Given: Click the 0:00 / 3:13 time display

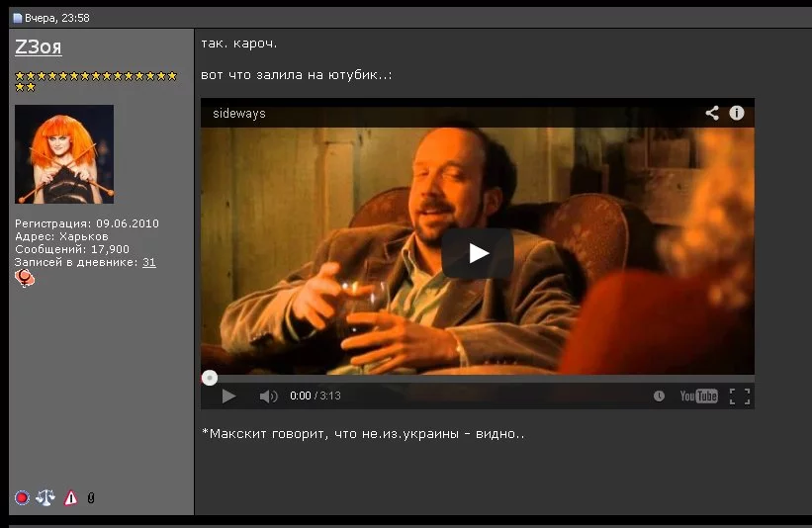Looking at the screenshot, I should pos(315,396).
